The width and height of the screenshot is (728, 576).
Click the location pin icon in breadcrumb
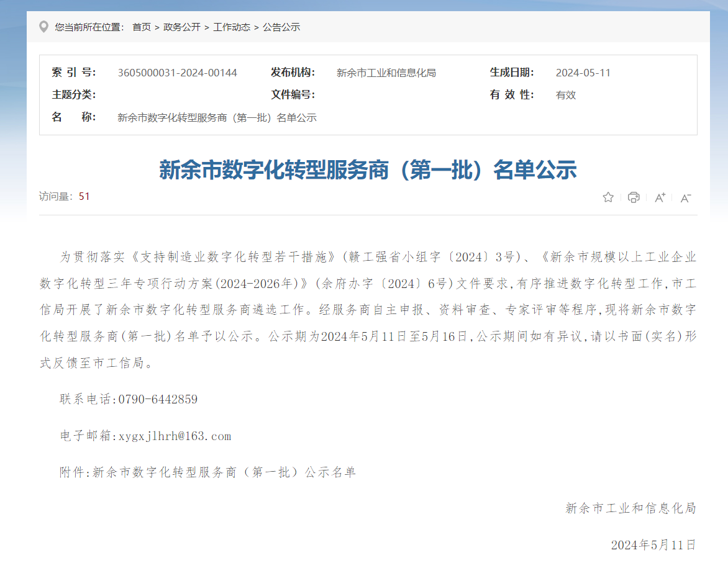(x=43, y=27)
